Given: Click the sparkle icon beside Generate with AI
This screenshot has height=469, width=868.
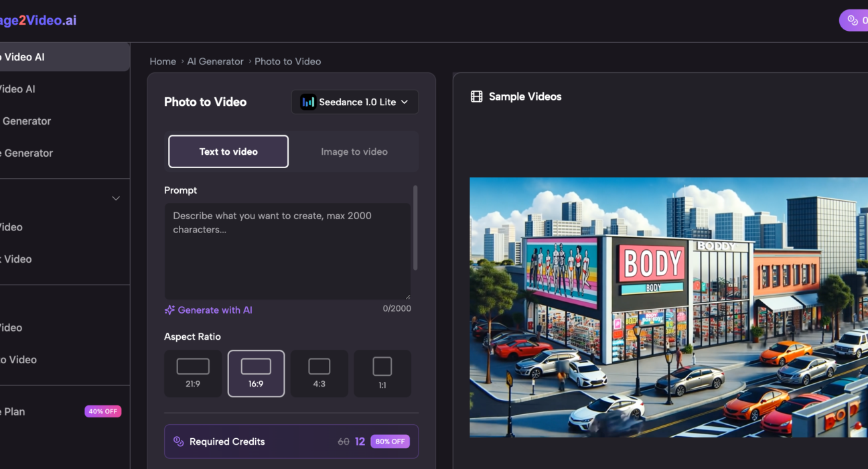Looking at the screenshot, I should (169, 310).
